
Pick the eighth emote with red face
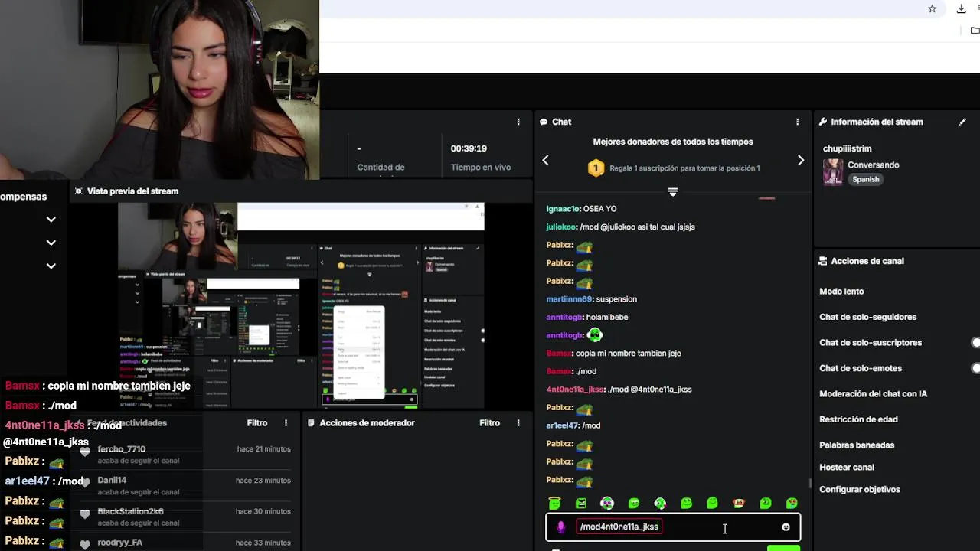[739, 503]
